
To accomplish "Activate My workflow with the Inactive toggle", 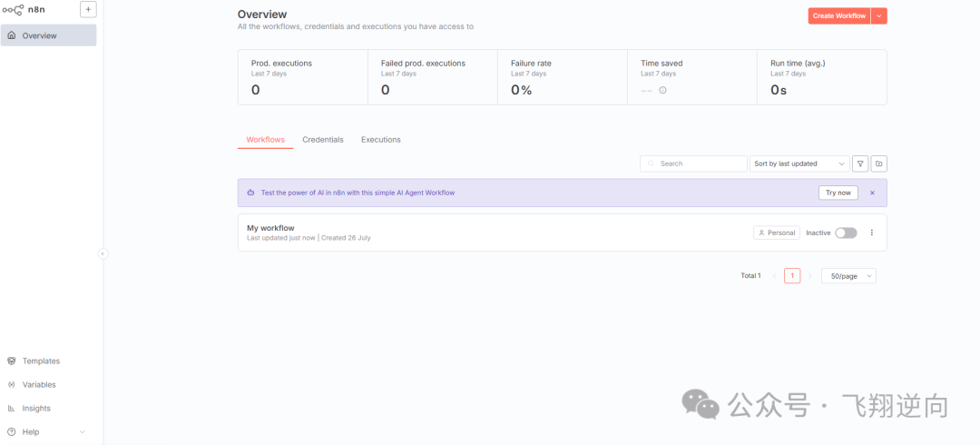I will coord(847,232).
